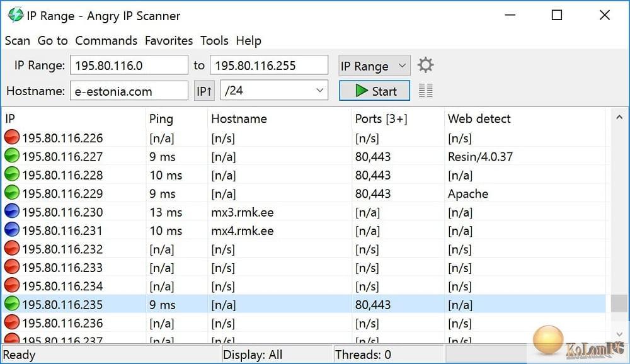The image size is (630, 364).
Task: Select the IP address 195.80.116.233
Action: click(62, 267)
